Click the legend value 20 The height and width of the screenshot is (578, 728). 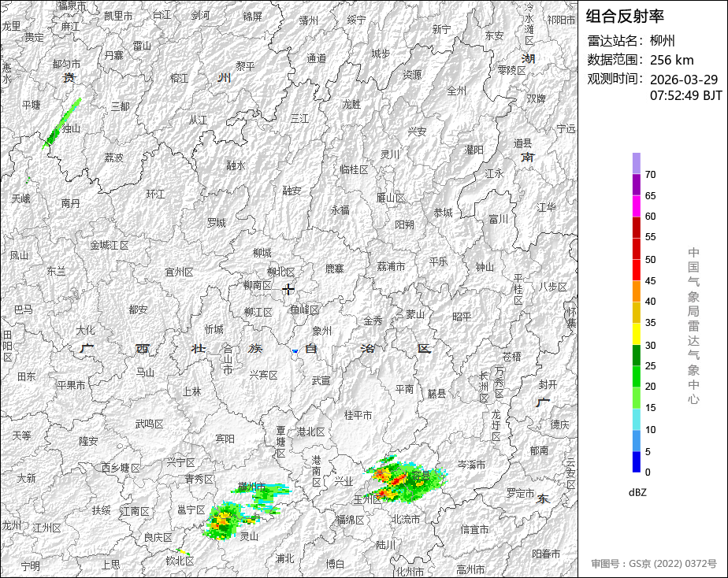pyautogui.click(x=651, y=387)
